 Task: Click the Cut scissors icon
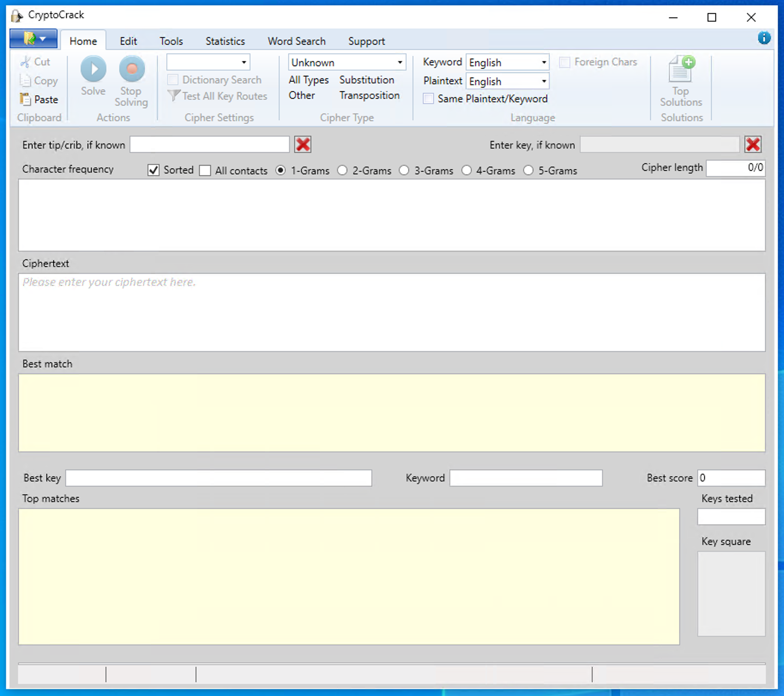pos(25,62)
